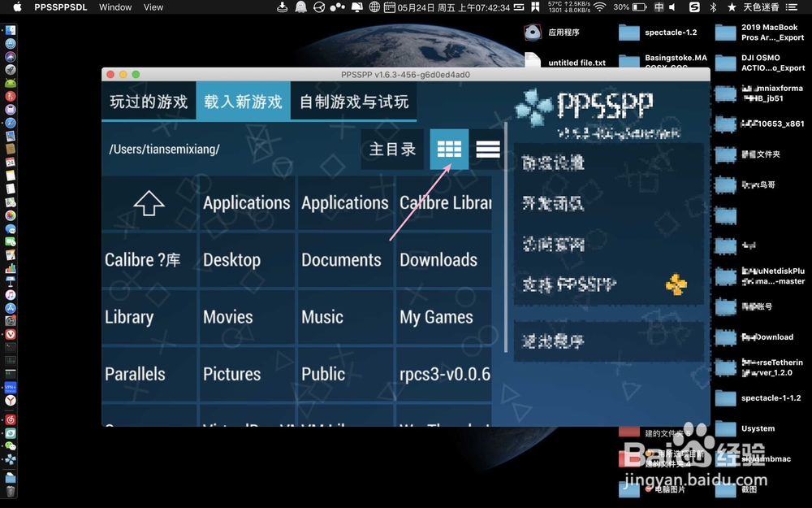Open Finder from the Dock
Viewport: 812px width, 508px height.
(11, 30)
